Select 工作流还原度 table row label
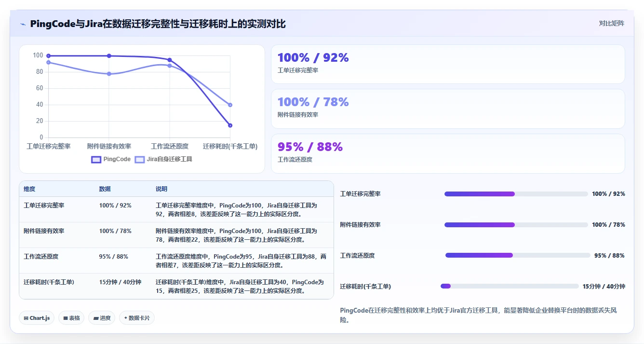644x344 pixels. [41, 257]
